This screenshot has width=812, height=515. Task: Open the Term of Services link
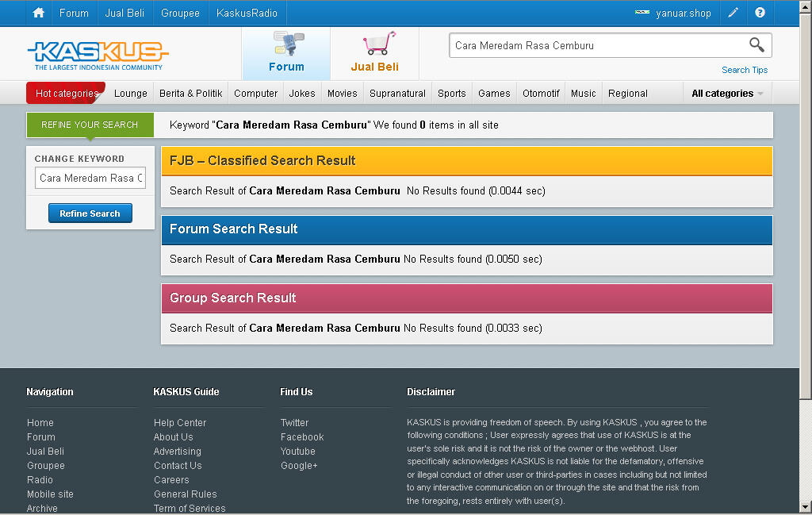[x=190, y=509]
